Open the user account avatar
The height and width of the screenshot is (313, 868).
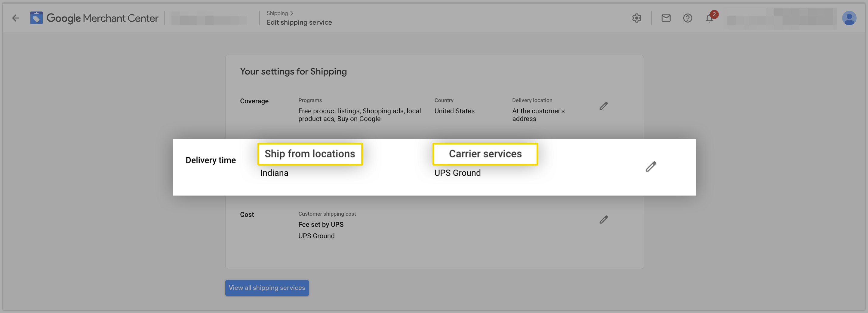coord(849,18)
